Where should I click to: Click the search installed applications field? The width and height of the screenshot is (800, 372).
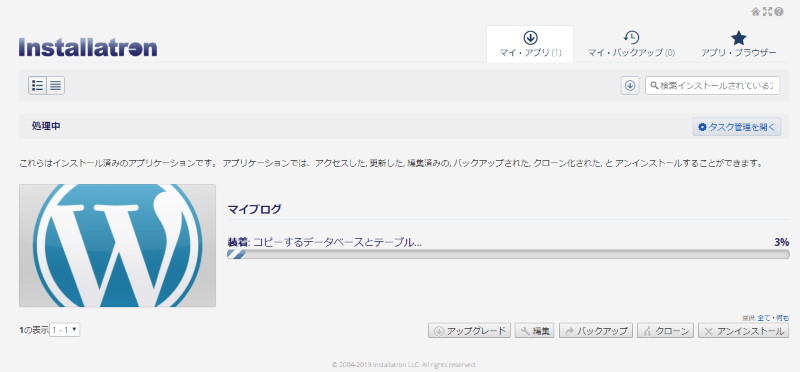(712, 86)
